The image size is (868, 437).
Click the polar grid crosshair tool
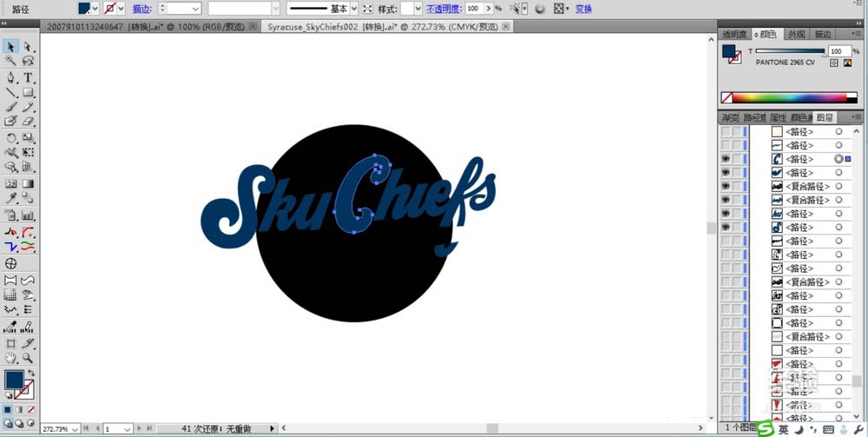pos(10,263)
